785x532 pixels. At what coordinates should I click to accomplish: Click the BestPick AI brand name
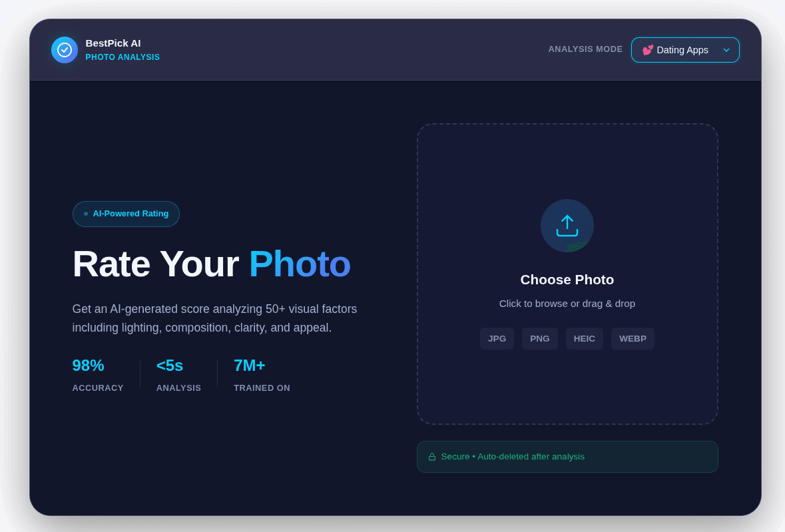click(x=113, y=43)
